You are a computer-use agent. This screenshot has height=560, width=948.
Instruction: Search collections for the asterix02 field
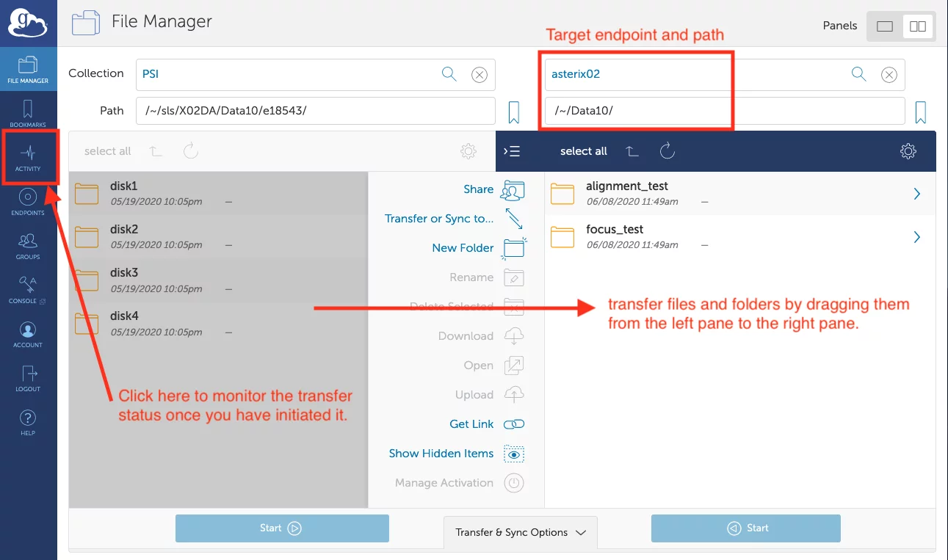tap(858, 73)
